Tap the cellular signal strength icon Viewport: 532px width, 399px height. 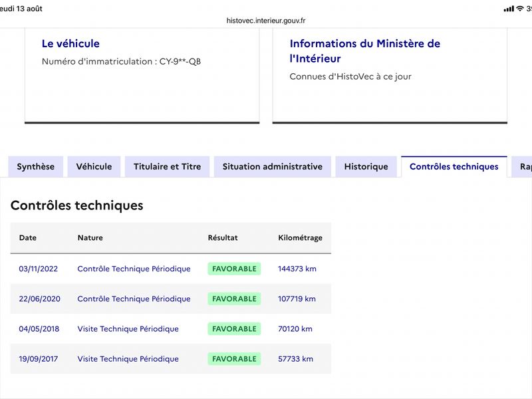click(x=509, y=9)
